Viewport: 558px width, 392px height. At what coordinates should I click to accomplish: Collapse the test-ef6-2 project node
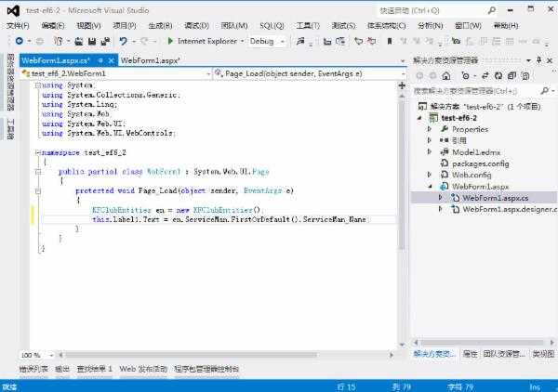tap(419, 118)
